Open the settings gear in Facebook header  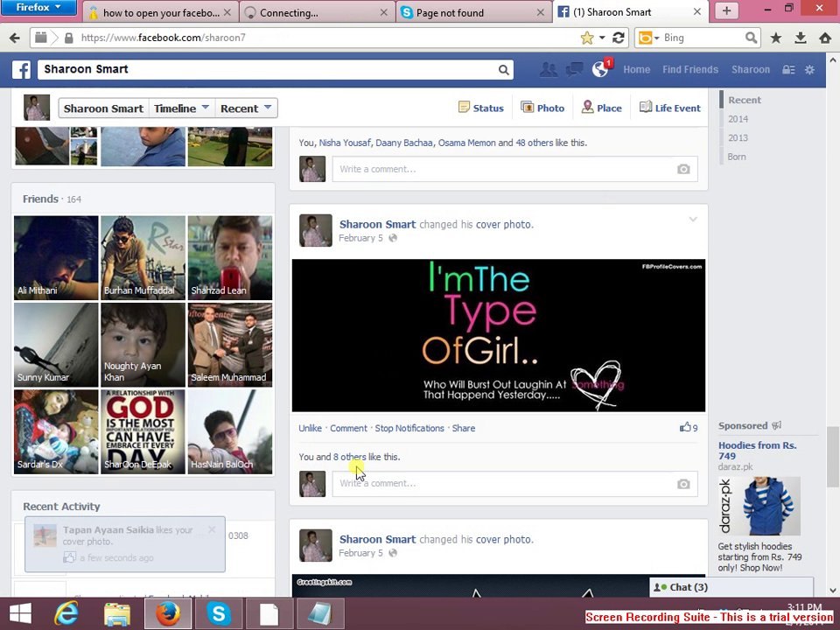(809, 70)
